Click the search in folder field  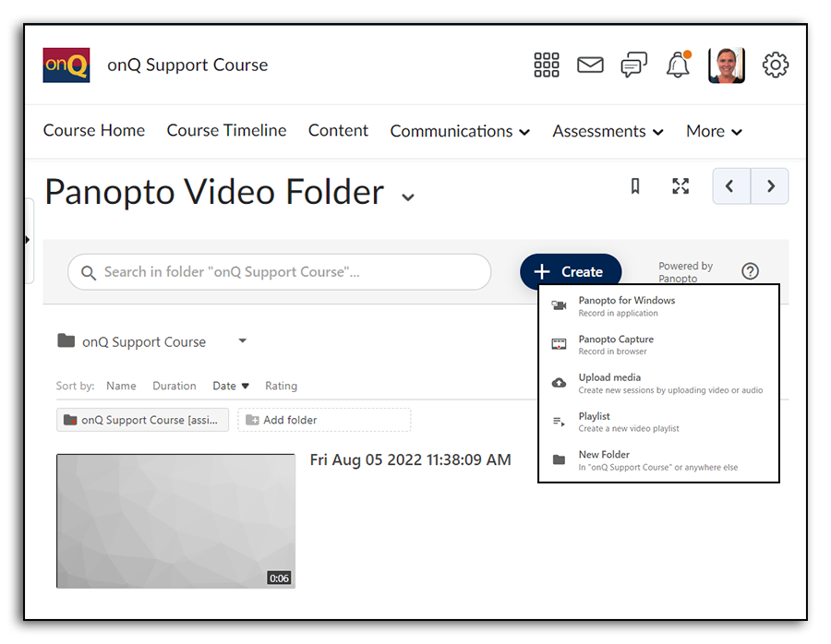coord(279,272)
